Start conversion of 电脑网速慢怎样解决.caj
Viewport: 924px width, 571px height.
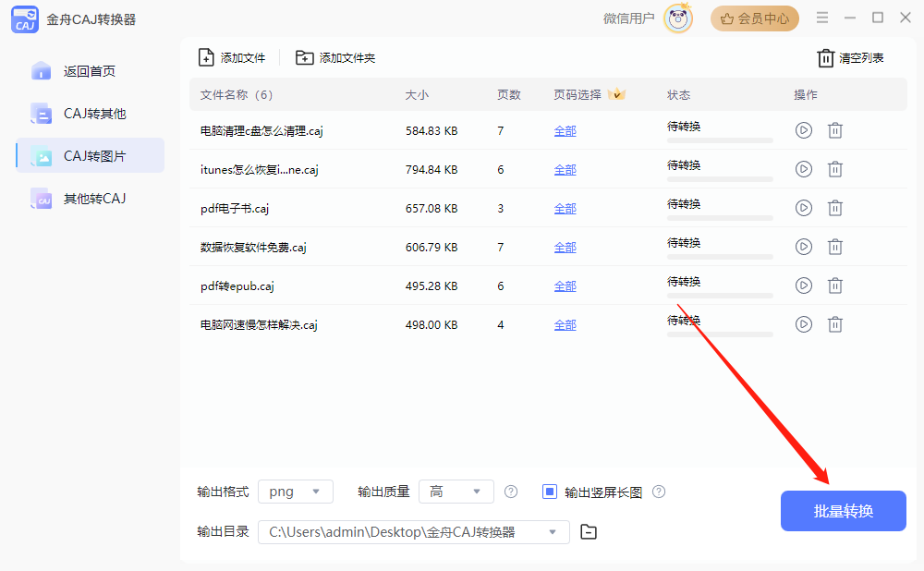803,324
